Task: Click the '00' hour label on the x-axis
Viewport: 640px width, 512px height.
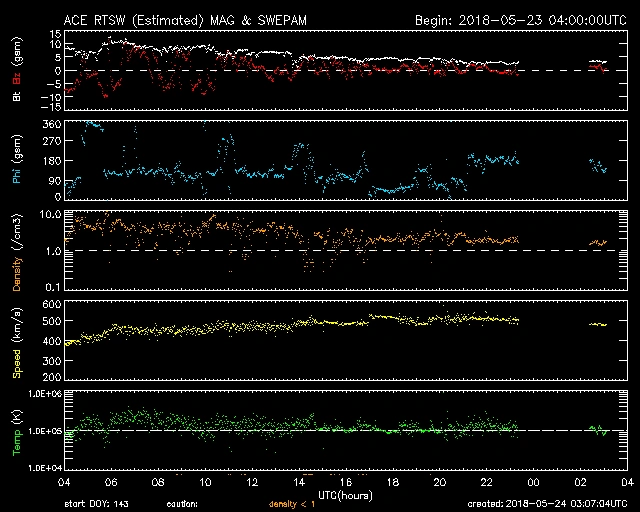Action: pos(533,482)
